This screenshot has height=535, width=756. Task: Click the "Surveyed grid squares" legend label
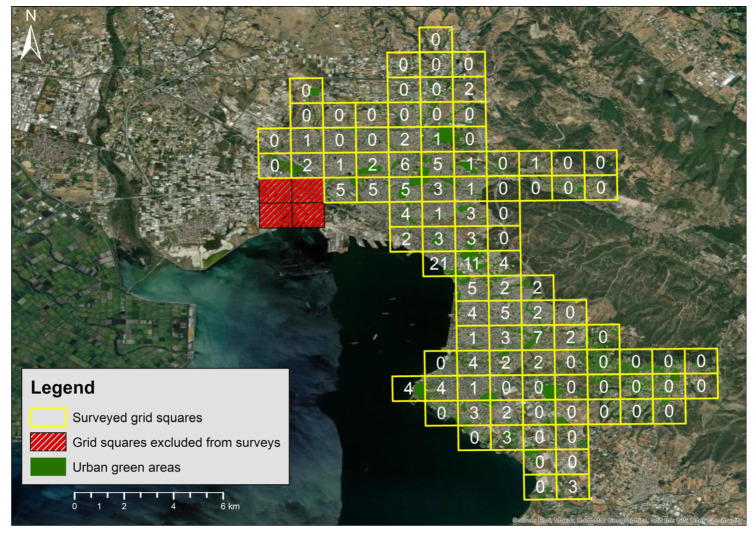(x=137, y=417)
